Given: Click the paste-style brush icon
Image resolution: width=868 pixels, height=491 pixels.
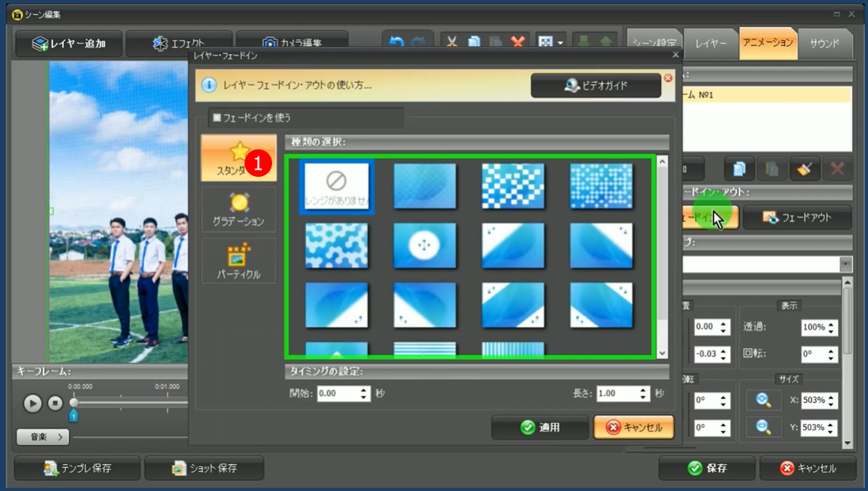Looking at the screenshot, I should pos(805,169).
